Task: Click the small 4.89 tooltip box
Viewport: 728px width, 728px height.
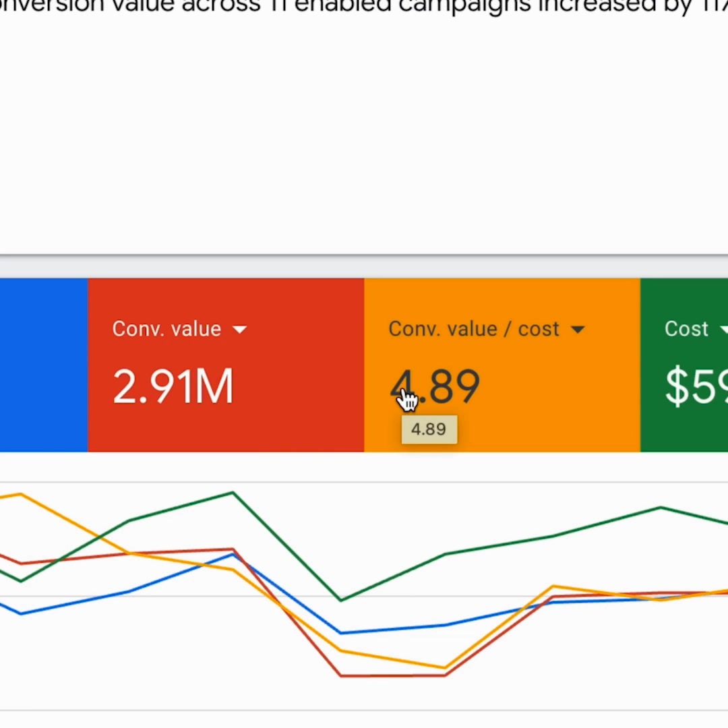Action: coord(429,430)
